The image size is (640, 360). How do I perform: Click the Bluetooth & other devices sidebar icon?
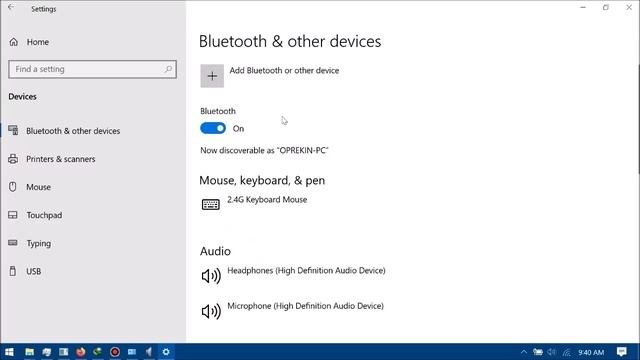point(13,131)
